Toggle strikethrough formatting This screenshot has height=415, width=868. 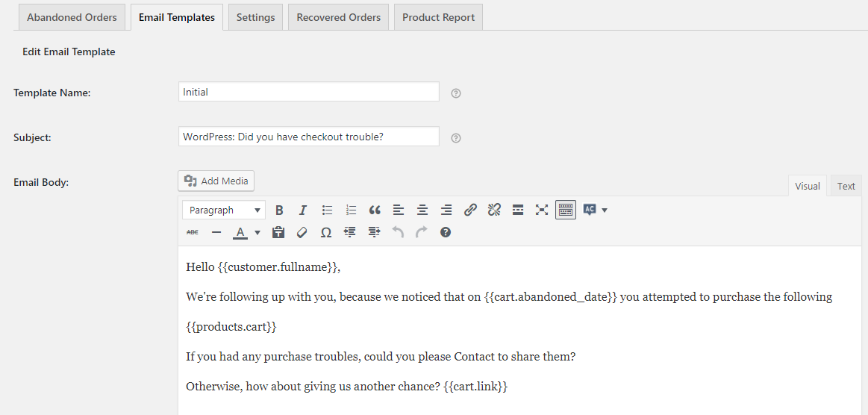pyautogui.click(x=193, y=233)
